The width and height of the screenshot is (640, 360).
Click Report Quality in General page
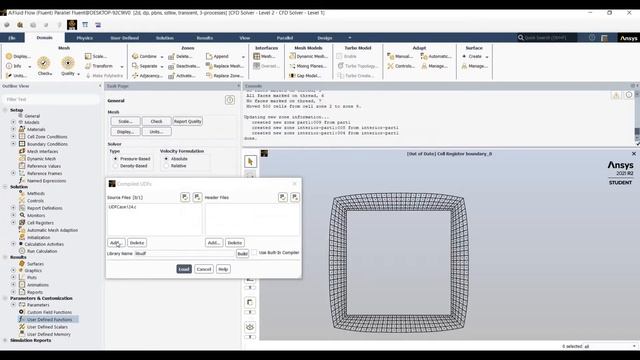coord(187,121)
